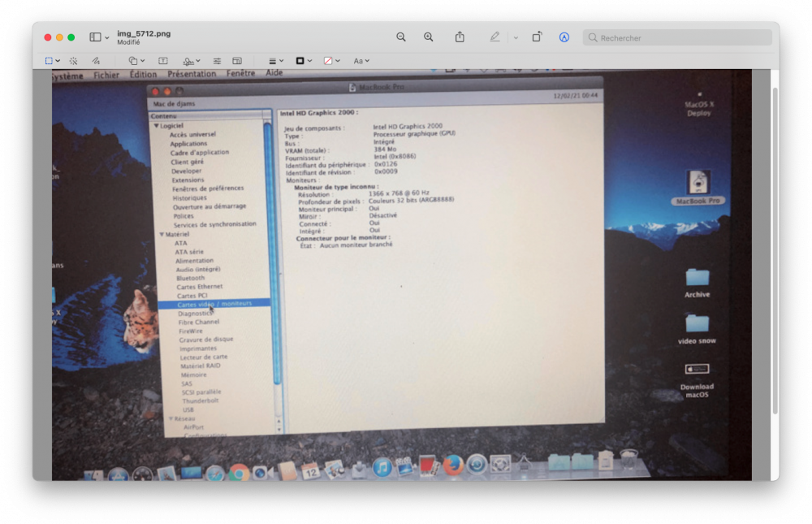Open the Share icon menu
This screenshot has height=524, width=812.
tap(460, 37)
